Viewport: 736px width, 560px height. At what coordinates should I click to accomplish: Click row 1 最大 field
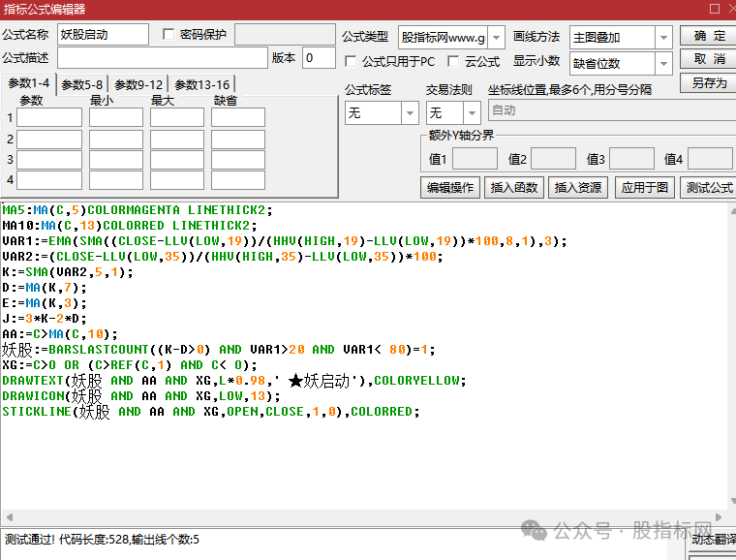(177, 117)
